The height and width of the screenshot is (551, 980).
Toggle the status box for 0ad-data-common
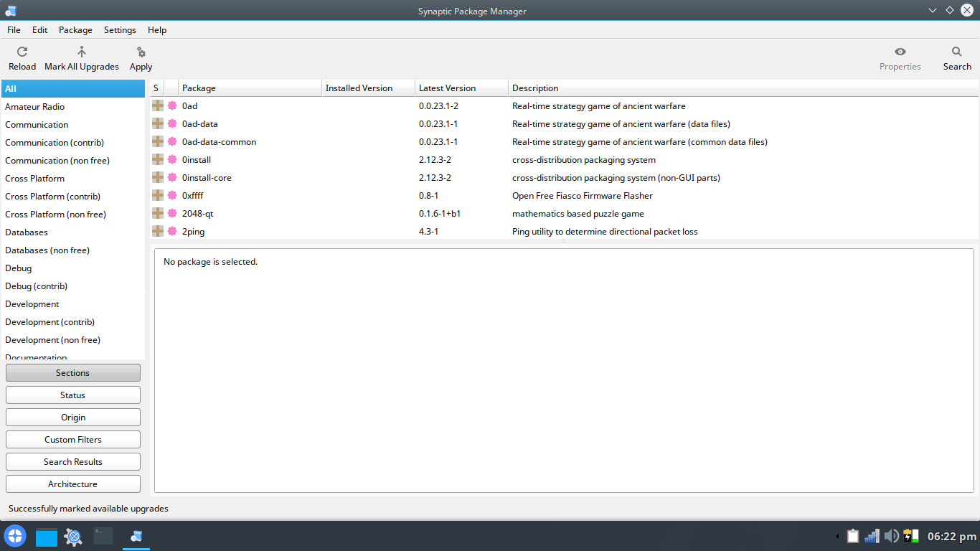point(158,141)
